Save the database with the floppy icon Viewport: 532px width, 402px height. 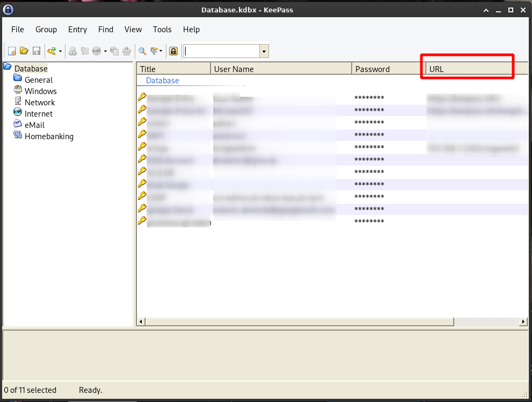tap(37, 51)
